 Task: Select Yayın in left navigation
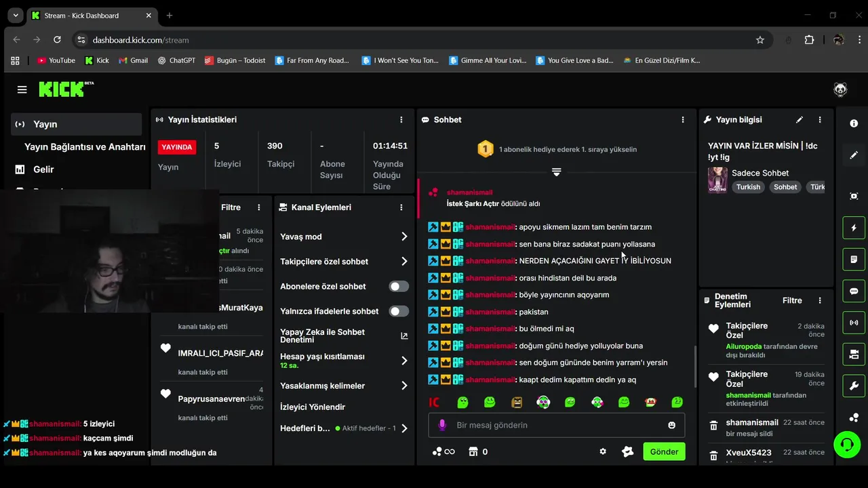(76, 124)
